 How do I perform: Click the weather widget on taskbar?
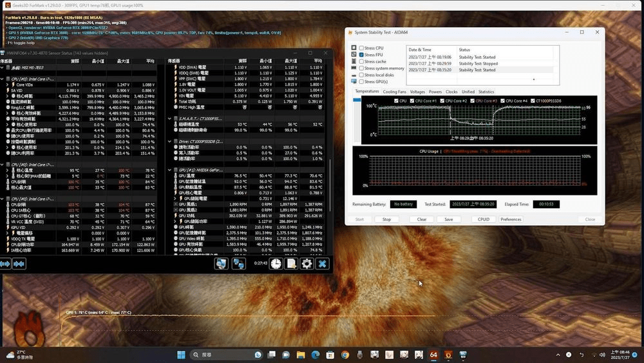19,355
